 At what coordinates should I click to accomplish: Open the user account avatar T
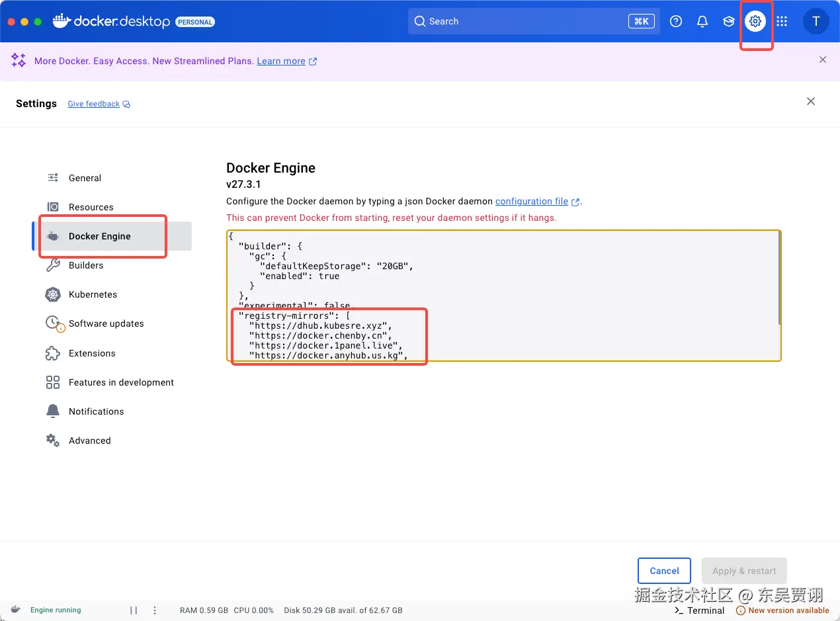click(816, 21)
